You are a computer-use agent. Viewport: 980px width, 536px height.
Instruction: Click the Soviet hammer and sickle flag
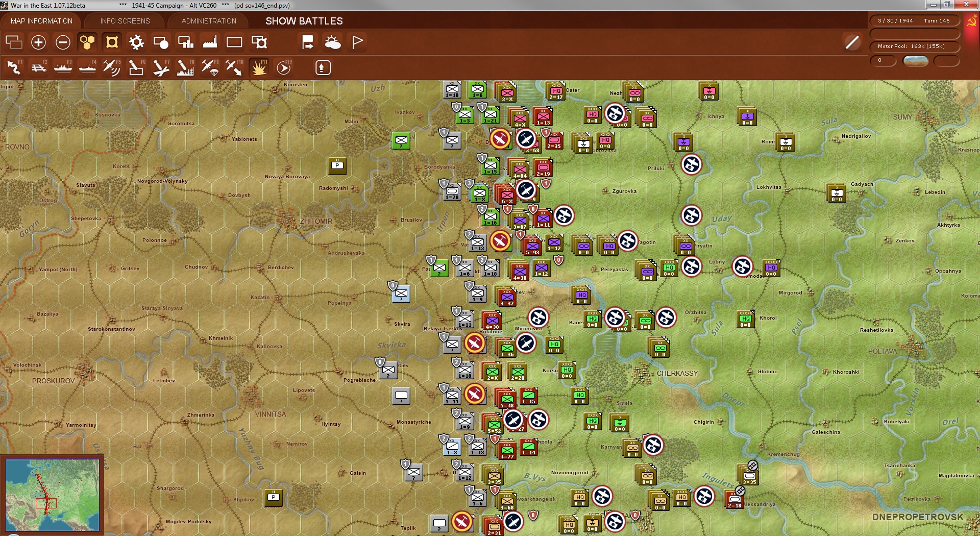[x=971, y=21]
